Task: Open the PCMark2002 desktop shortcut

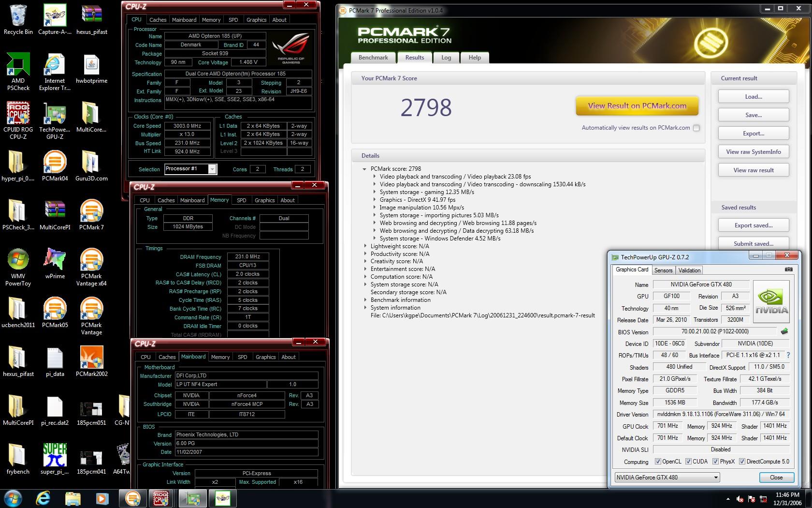Action: point(91,361)
